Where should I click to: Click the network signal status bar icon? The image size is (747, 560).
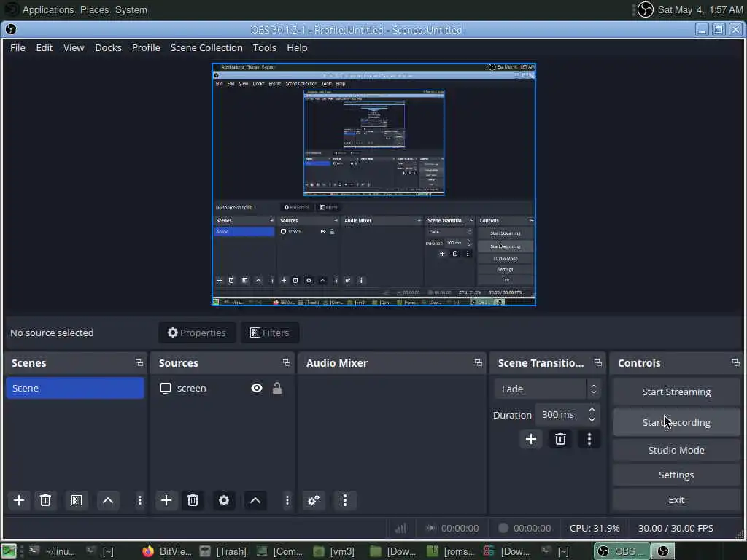[x=400, y=528]
